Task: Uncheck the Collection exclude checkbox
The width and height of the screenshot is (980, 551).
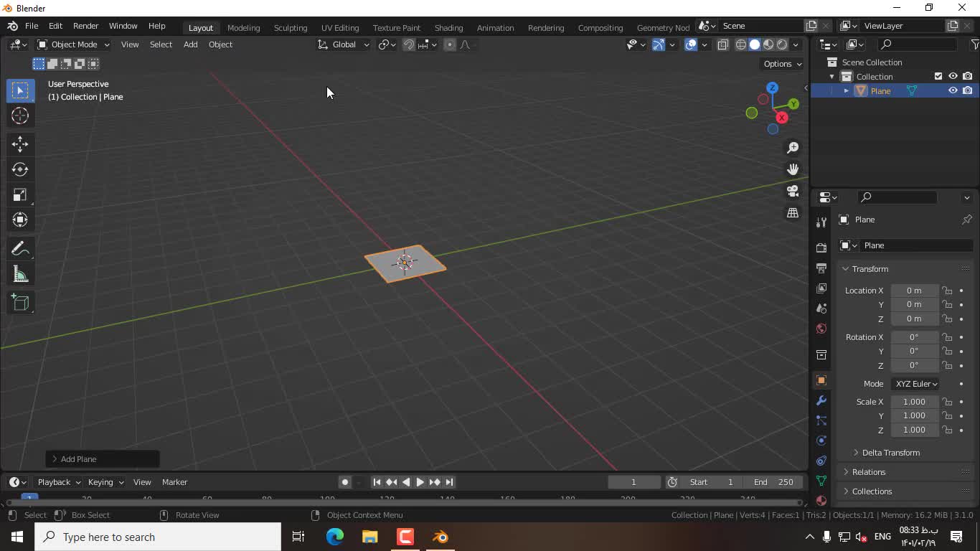Action: tap(938, 76)
